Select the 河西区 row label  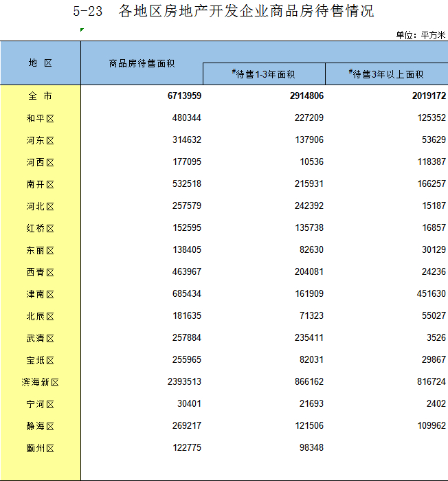pos(41,162)
